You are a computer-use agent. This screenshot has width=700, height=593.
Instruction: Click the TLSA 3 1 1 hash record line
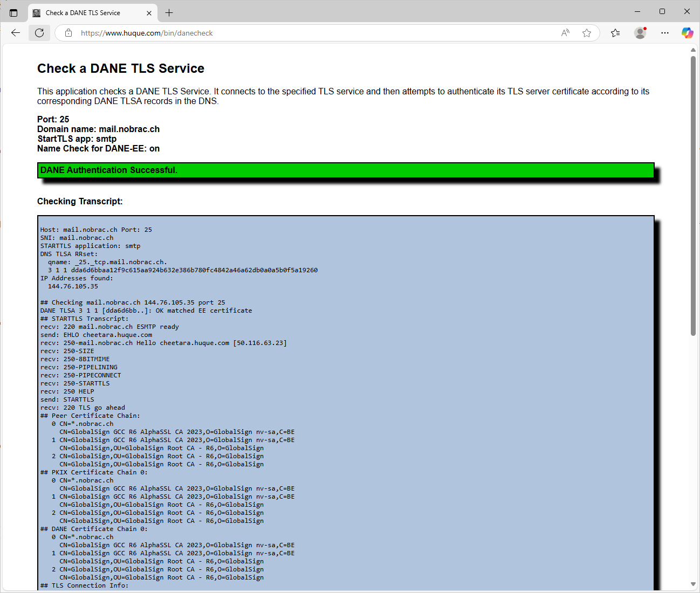click(183, 270)
